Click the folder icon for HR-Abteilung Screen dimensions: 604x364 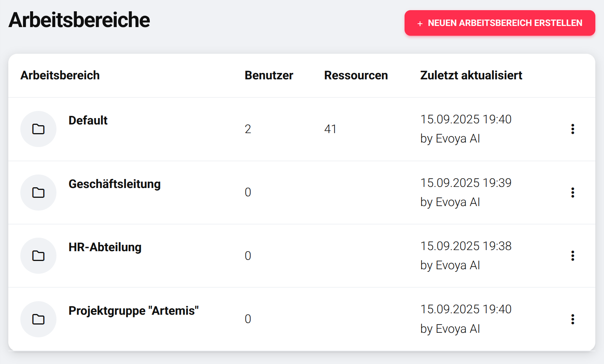38,256
